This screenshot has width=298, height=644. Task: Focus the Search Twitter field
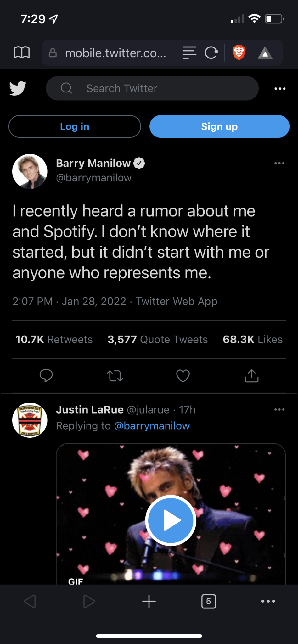152,88
